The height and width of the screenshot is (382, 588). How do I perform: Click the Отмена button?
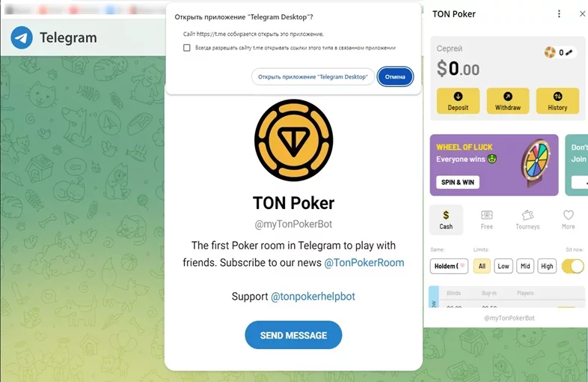tap(395, 76)
